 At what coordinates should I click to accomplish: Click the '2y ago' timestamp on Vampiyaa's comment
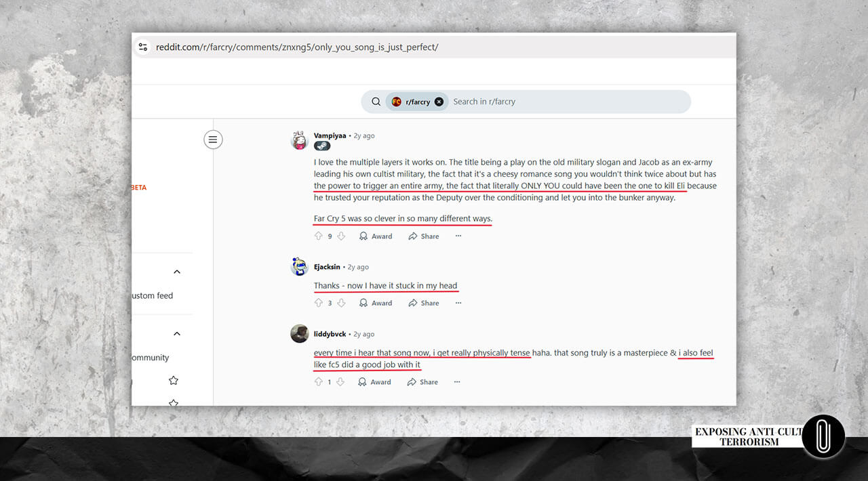click(363, 135)
